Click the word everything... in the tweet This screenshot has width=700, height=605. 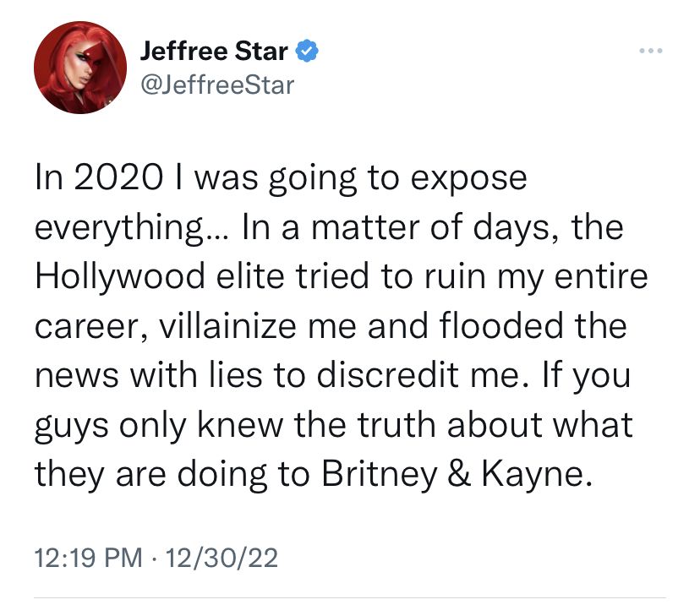click(x=132, y=228)
